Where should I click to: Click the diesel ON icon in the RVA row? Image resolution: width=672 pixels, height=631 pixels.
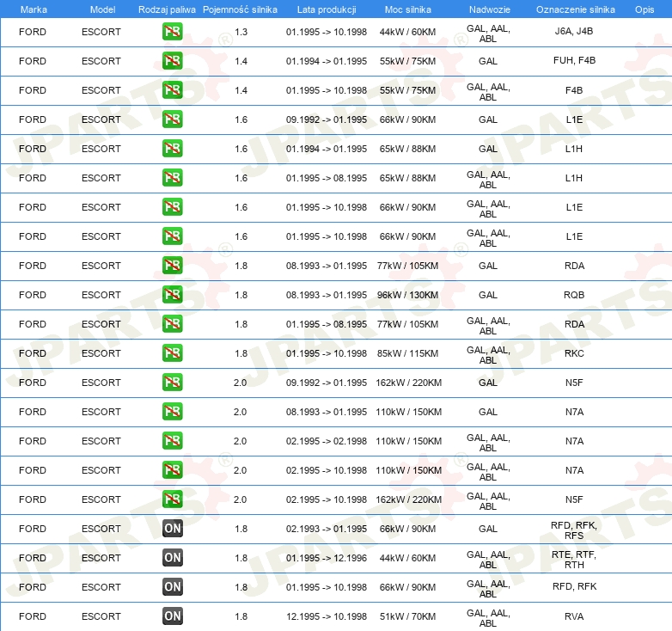pos(172,616)
